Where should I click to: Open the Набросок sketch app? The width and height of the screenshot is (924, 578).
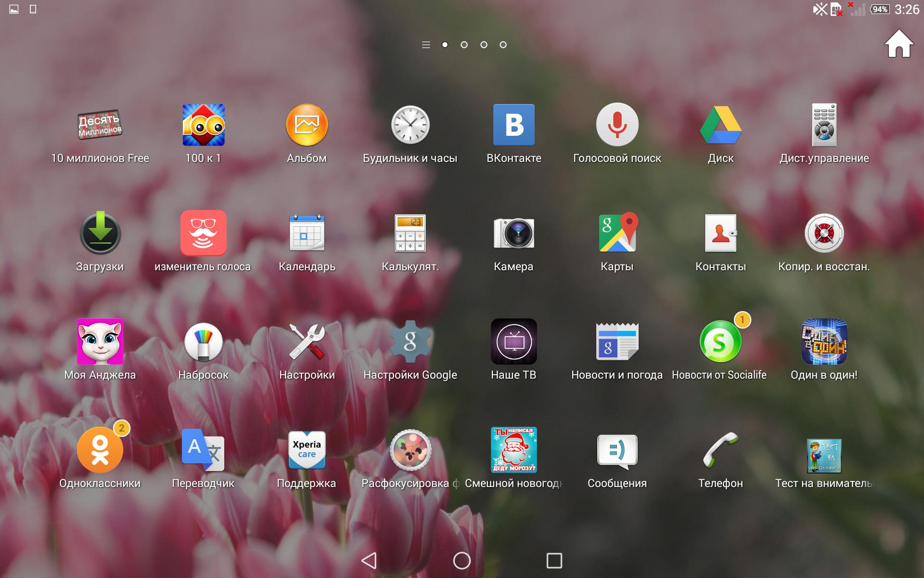[x=204, y=342]
